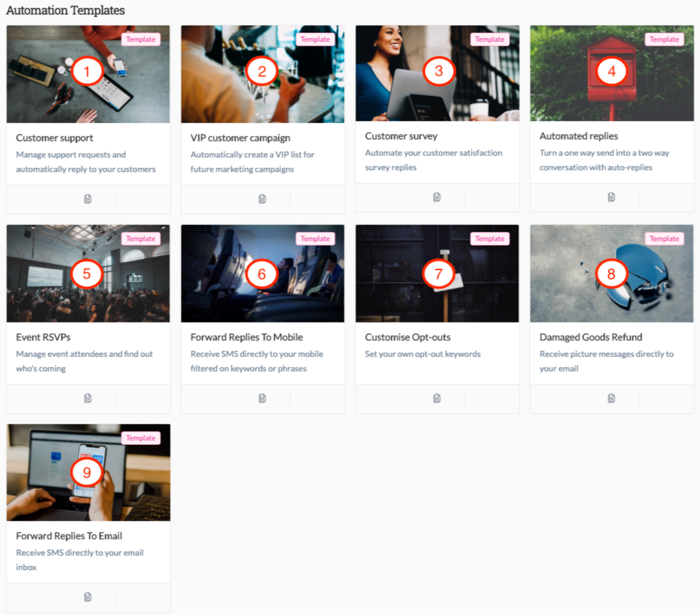
Task: Click the Template badge on Forward Replies To Email
Action: point(141,438)
